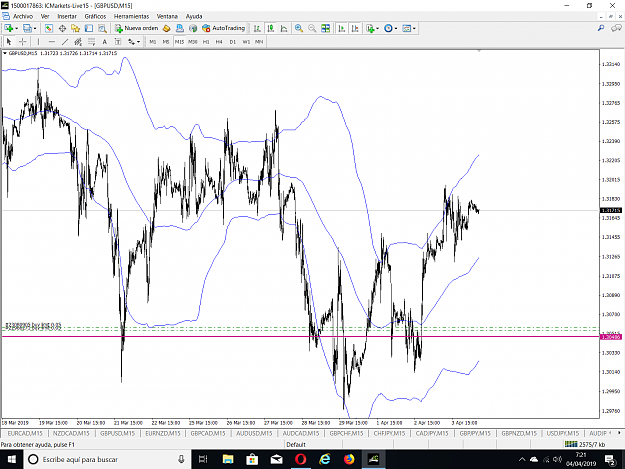Toggle chart auto scroll
Image resolution: width=625 pixels, height=469 pixels.
pos(342,28)
